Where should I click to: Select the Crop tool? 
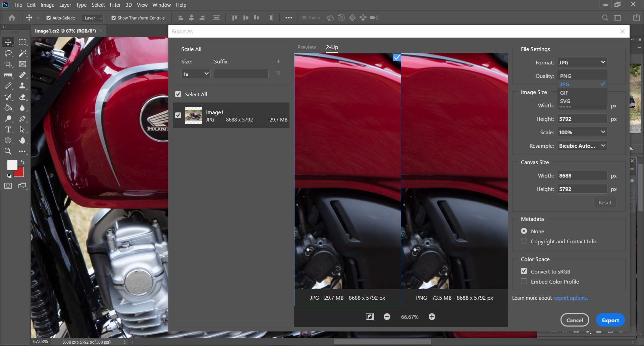8,64
